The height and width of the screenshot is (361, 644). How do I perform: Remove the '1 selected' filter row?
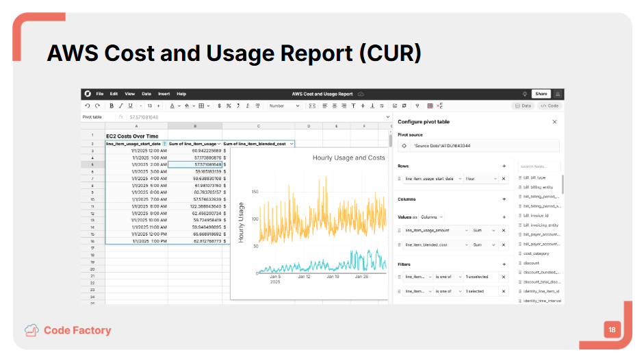pyautogui.click(x=504, y=292)
